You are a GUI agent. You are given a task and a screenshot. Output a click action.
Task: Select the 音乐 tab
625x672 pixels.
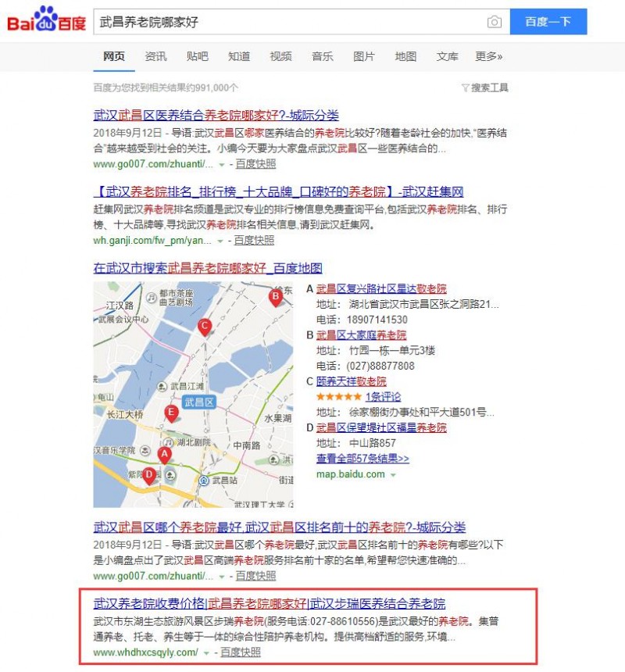pos(322,56)
